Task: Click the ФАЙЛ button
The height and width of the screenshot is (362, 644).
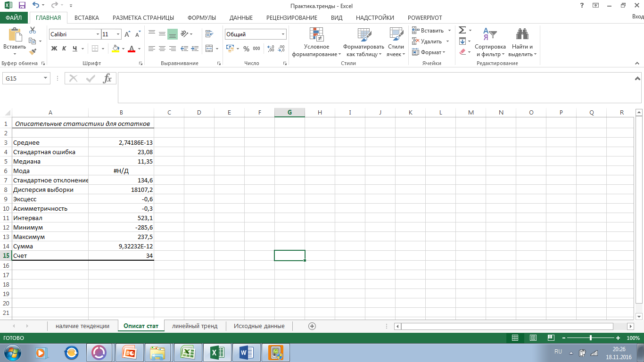Action: [x=14, y=17]
